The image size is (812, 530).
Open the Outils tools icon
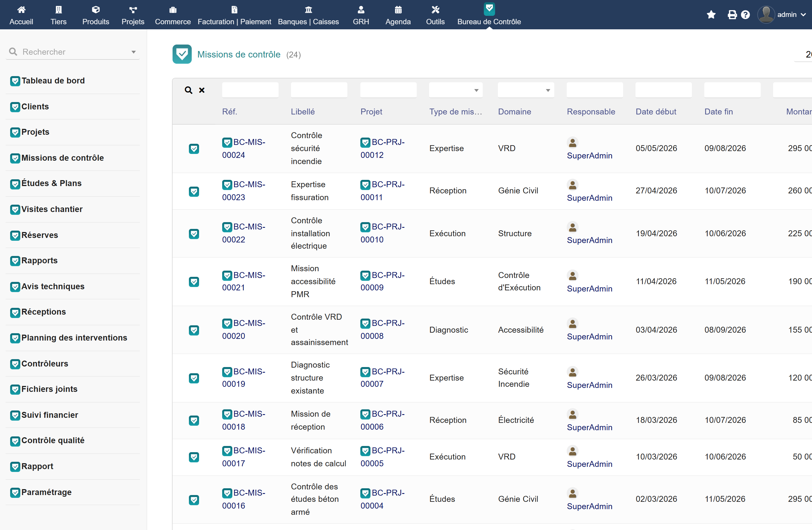coord(435,10)
